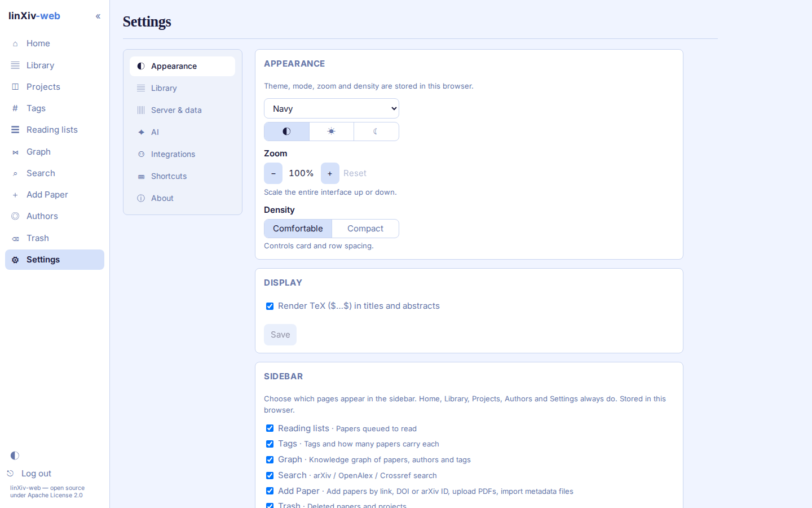Open the Server & data settings tab
Viewport: 812px width, 508px height.
point(182,110)
